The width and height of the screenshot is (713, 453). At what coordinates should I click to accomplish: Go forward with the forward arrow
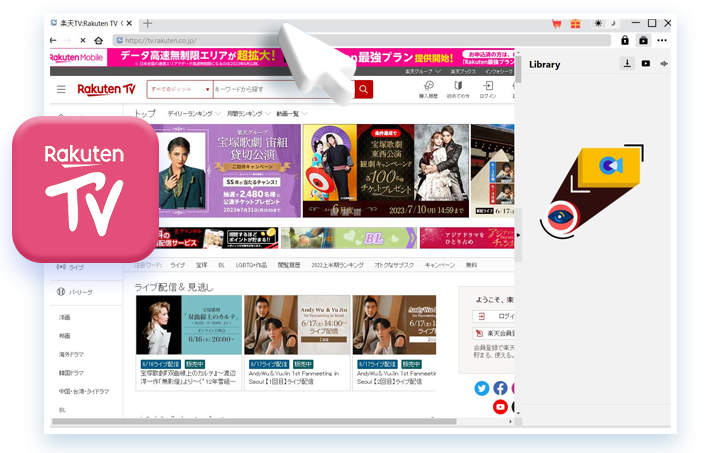pos(67,40)
